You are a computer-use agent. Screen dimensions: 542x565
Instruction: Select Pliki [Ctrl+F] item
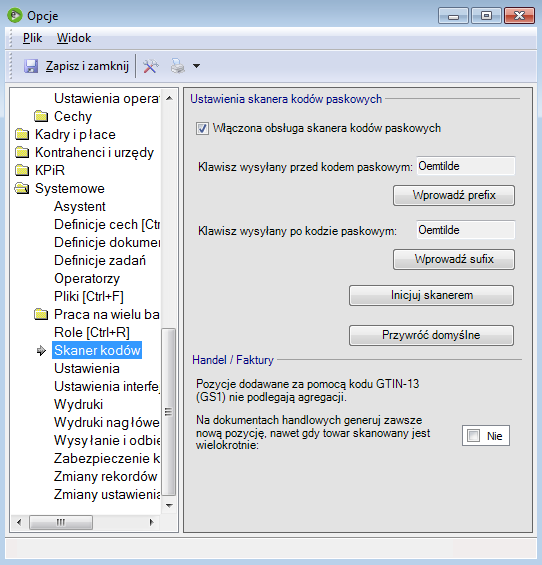pyautogui.click(x=89, y=296)
